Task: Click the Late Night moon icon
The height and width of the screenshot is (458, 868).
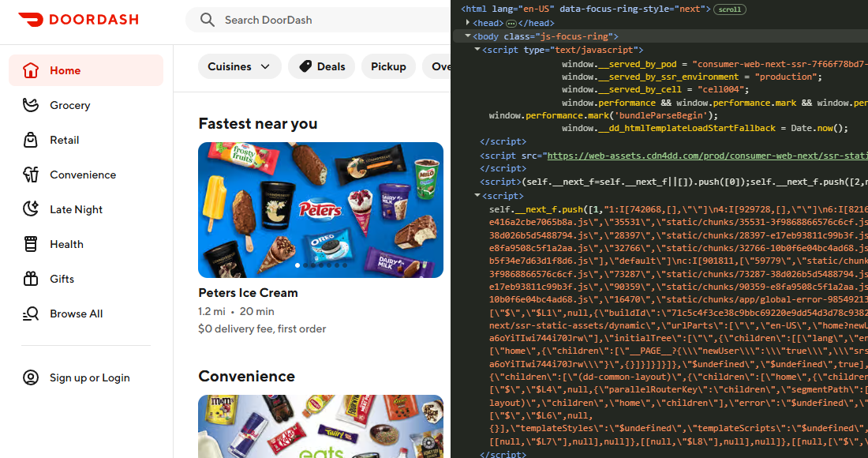Action: pyautogui.click(x=30, y=209)
